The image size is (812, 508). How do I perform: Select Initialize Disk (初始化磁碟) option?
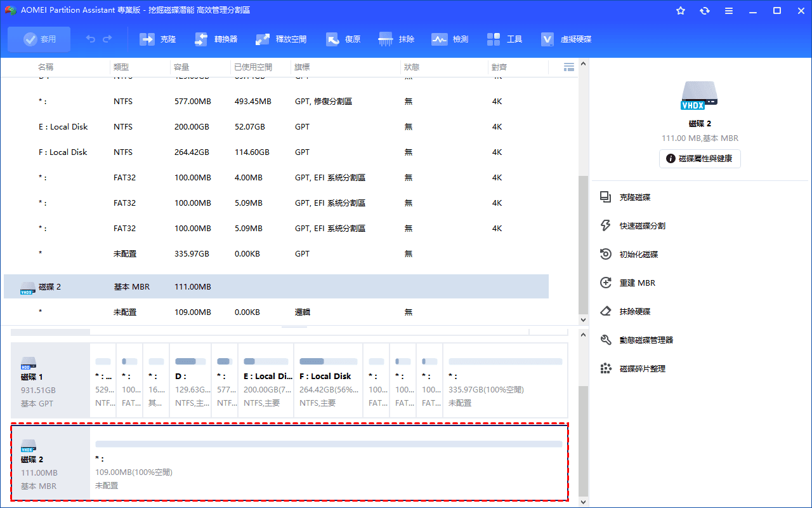629,255
